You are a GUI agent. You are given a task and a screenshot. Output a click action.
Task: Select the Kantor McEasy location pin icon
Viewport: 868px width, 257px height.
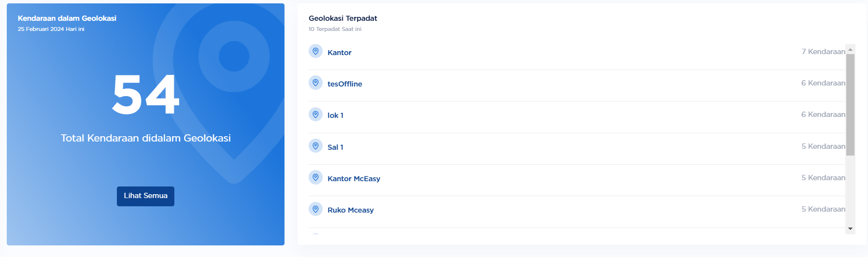(x=315, y=177)
